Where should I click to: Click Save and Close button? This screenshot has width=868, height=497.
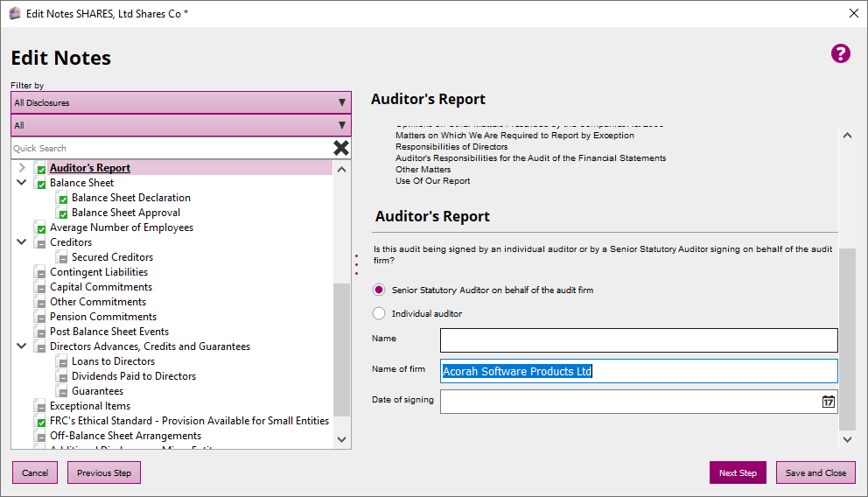[815, 472]
